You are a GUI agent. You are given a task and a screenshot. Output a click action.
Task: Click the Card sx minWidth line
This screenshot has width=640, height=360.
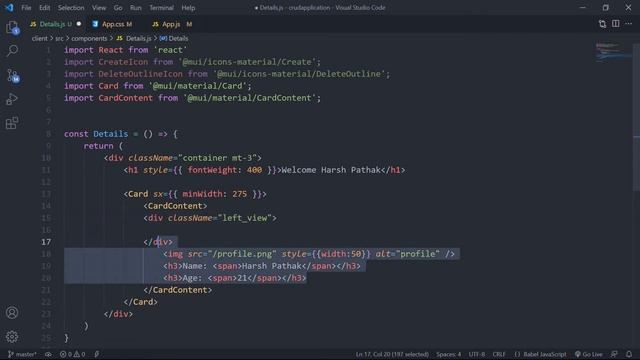(195, 194)
